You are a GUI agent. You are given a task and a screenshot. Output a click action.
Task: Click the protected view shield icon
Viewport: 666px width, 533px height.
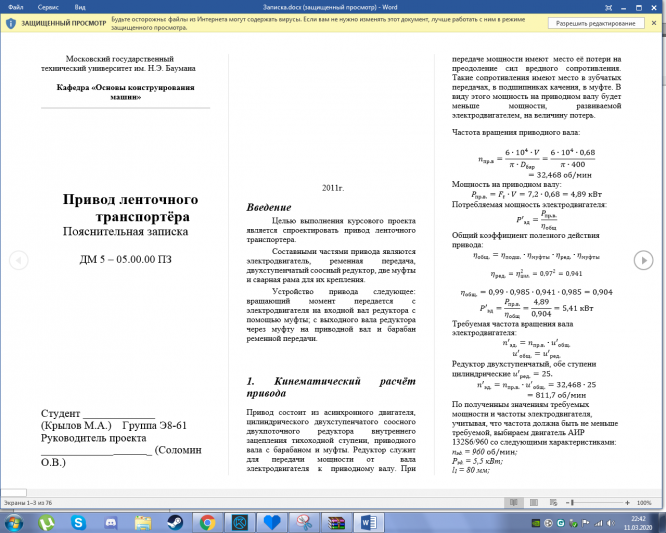coord(11,23)
